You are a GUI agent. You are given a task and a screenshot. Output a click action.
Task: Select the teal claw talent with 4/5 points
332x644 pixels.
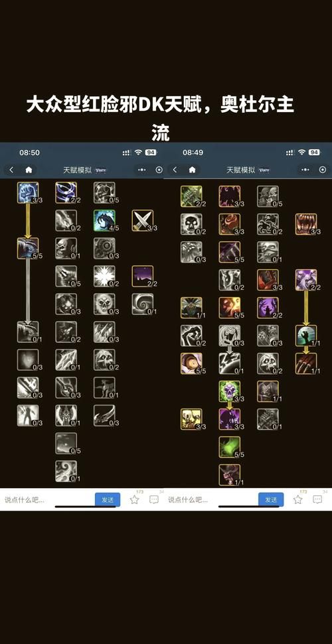pos(104,221)
